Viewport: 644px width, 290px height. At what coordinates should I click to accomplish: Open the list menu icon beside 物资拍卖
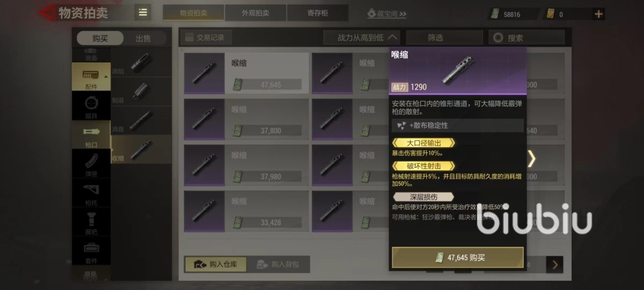pyautogui.click(x=143, y=13)
